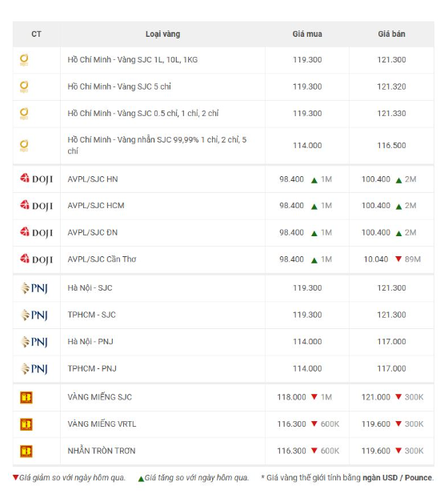Click the Giá bán column header
Viewport: 448px width, 494px height.
click(392, 34)
